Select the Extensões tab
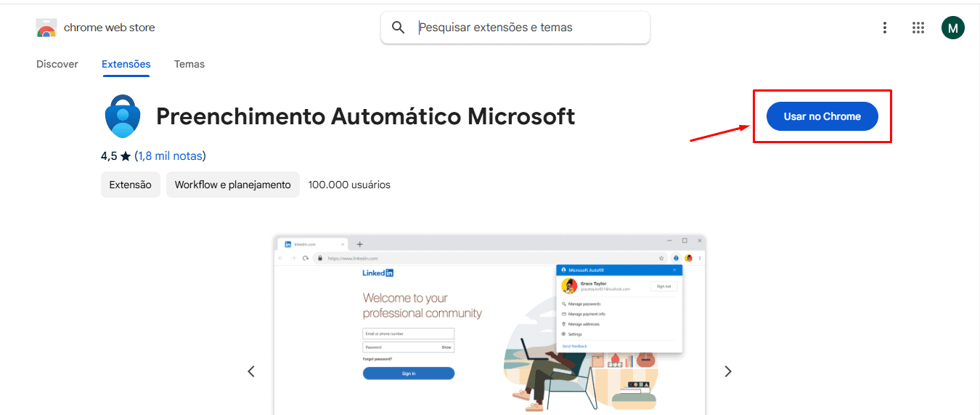The height and width of the screenshot is (415, 980). [126, 64]
